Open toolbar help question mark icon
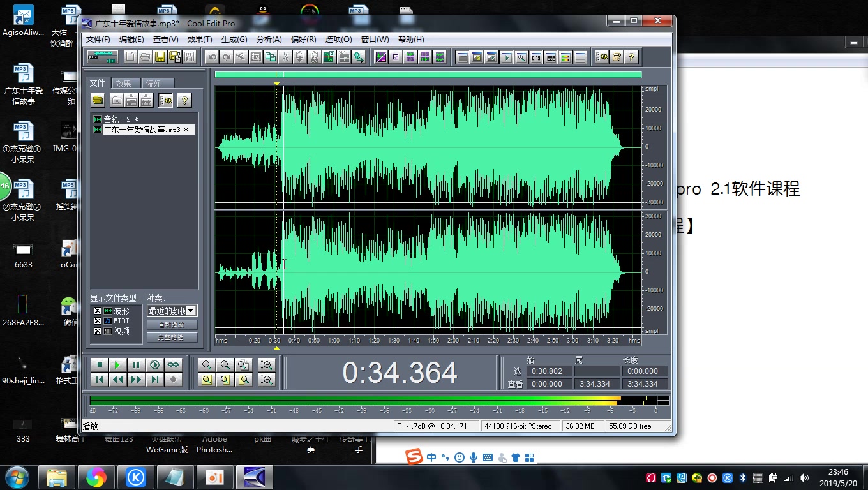This screenshot has height=490, width=868. [x=631, y=57]
